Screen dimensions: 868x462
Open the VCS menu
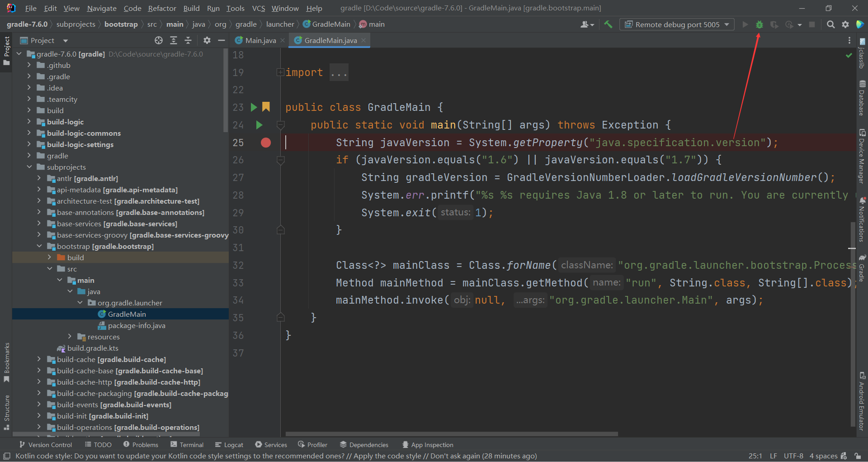(259, 8)
